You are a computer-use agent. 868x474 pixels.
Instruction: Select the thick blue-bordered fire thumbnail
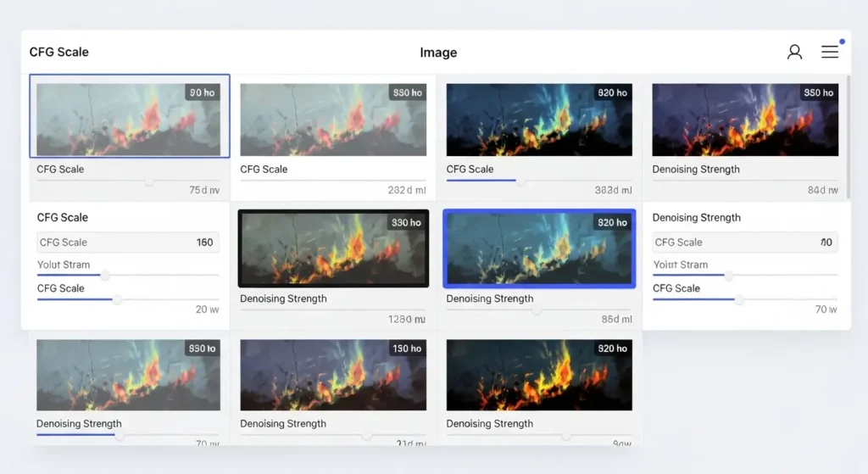[539, 248]
